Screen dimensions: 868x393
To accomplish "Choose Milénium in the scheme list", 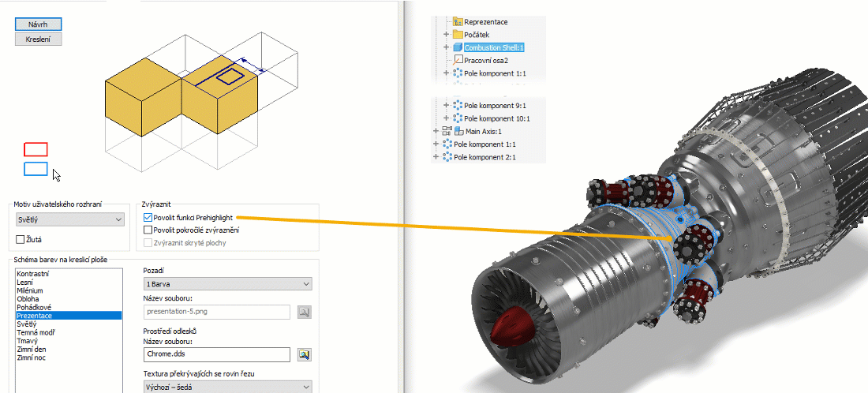I will 69,290.
